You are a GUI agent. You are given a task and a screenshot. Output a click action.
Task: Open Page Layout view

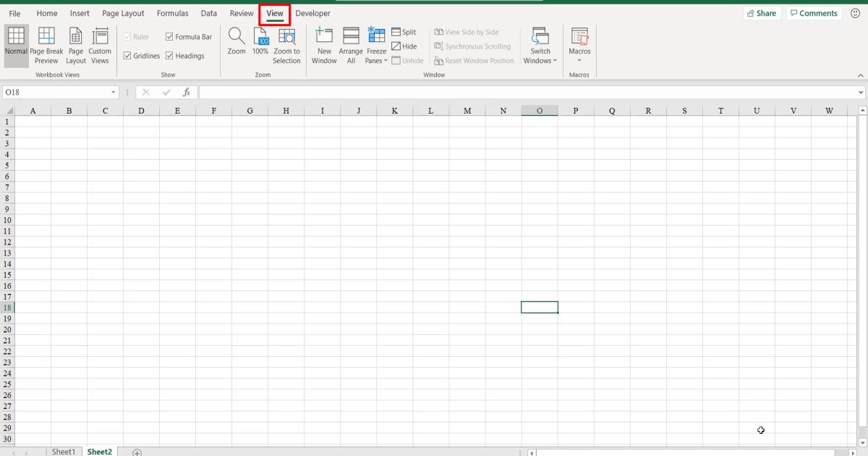click(x=75, y=45)
